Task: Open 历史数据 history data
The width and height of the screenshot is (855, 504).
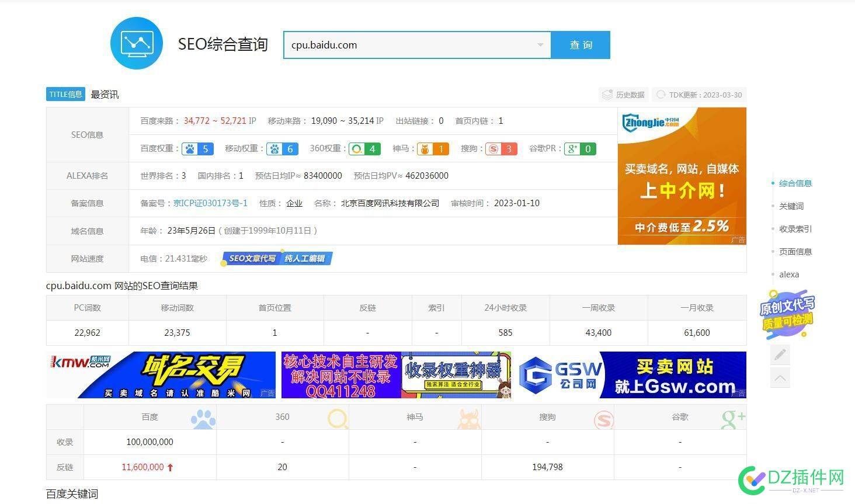Action: (624, 95)
